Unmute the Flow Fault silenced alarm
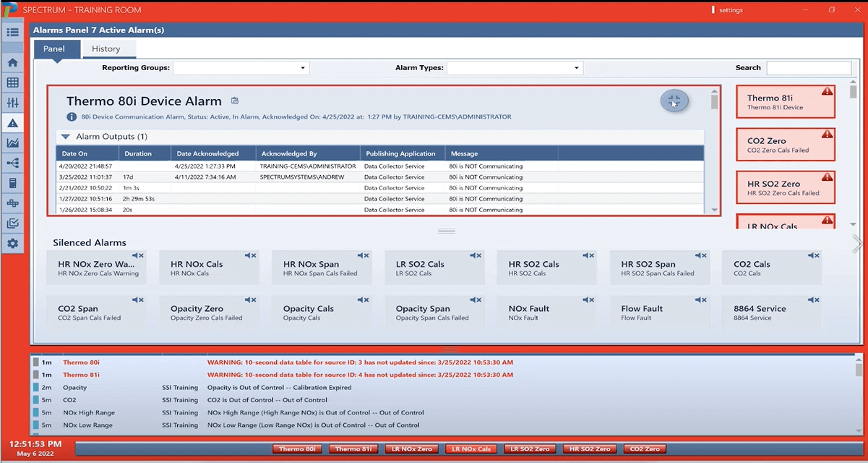 tap(701, 300)
